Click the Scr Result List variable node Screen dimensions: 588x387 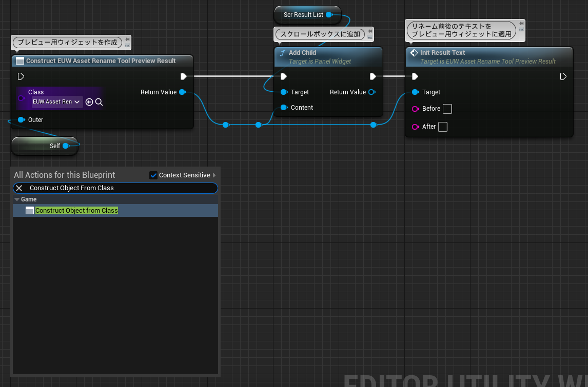pyautogui.click(x=307, y=15)
